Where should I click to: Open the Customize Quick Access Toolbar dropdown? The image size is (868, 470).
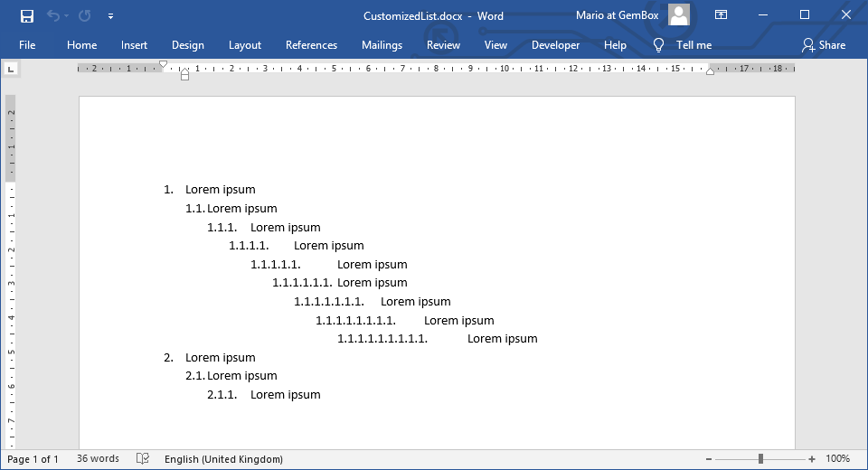pos(110,15)
